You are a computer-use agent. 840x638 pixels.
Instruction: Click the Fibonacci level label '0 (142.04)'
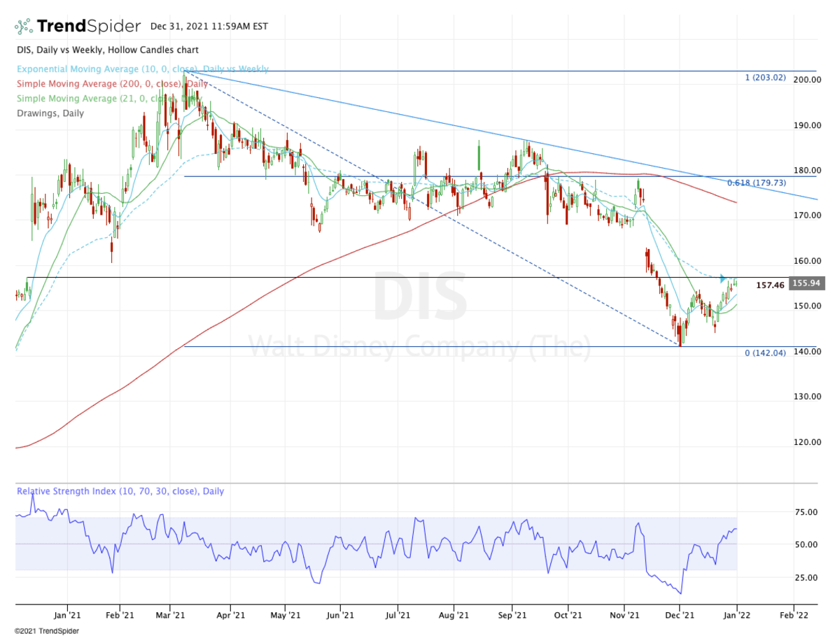(x=765, y=353)
